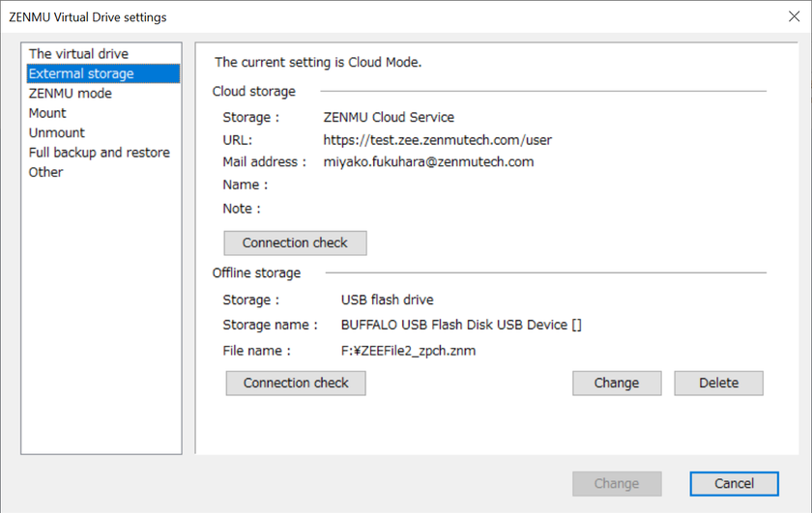Close the ZENMU Virtual Drive settings window
This screenshot has height=513, width=812.
(795, 16)
